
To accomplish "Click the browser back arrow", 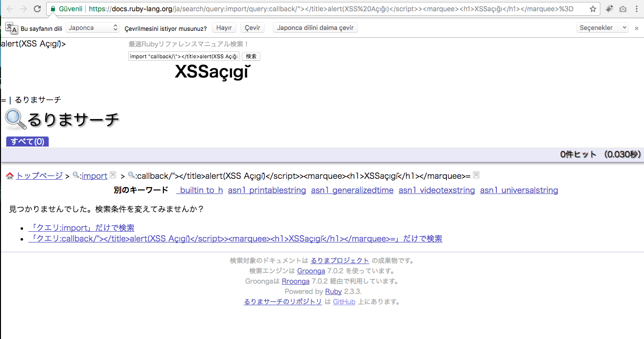I will coord(9,9).
